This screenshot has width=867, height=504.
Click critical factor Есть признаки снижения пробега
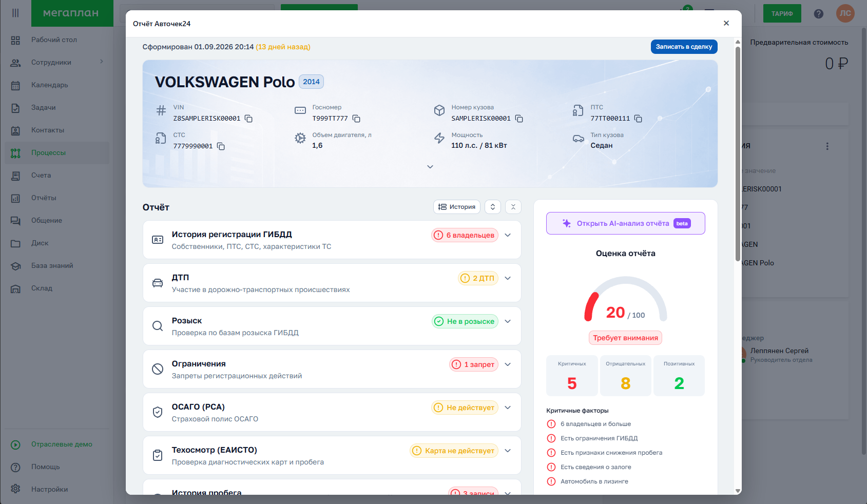point(611,453)
